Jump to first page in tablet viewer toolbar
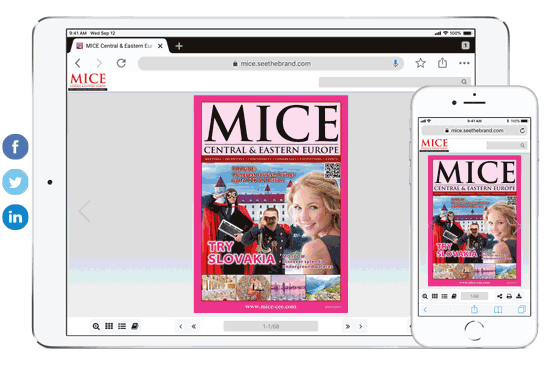This screenshot has height=366, width=560. coord(194,326)
